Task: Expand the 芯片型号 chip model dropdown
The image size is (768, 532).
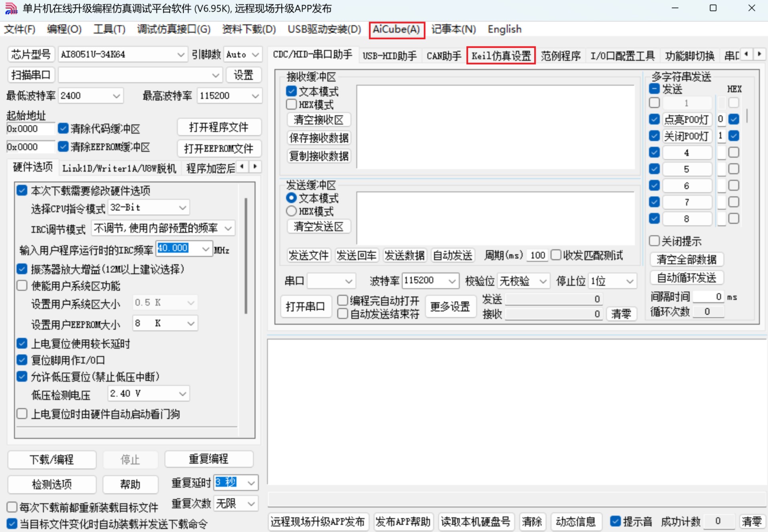Action: (181, 55)
